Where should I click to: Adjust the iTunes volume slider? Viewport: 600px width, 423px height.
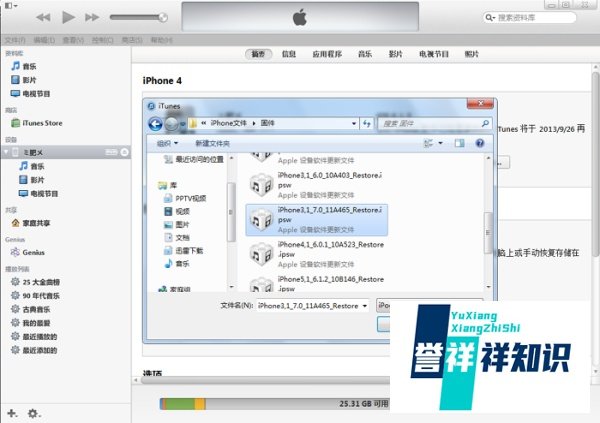coord(139,17)
